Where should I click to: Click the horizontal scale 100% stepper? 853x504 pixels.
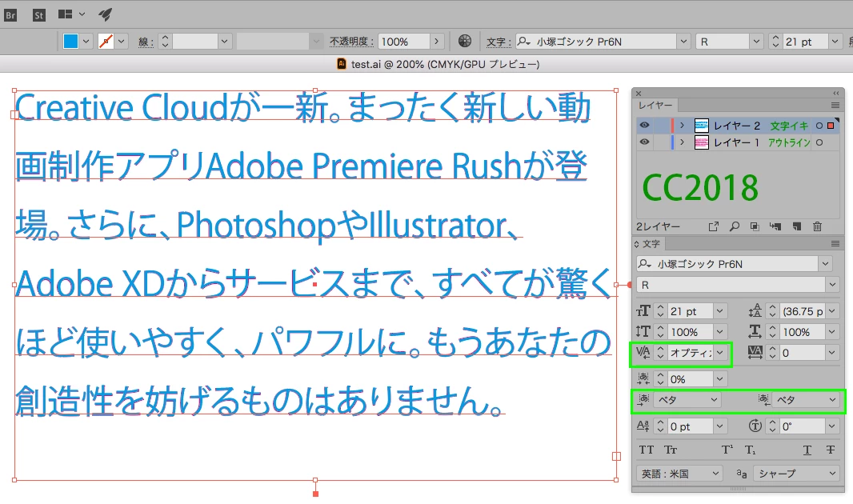coord(772,332)
